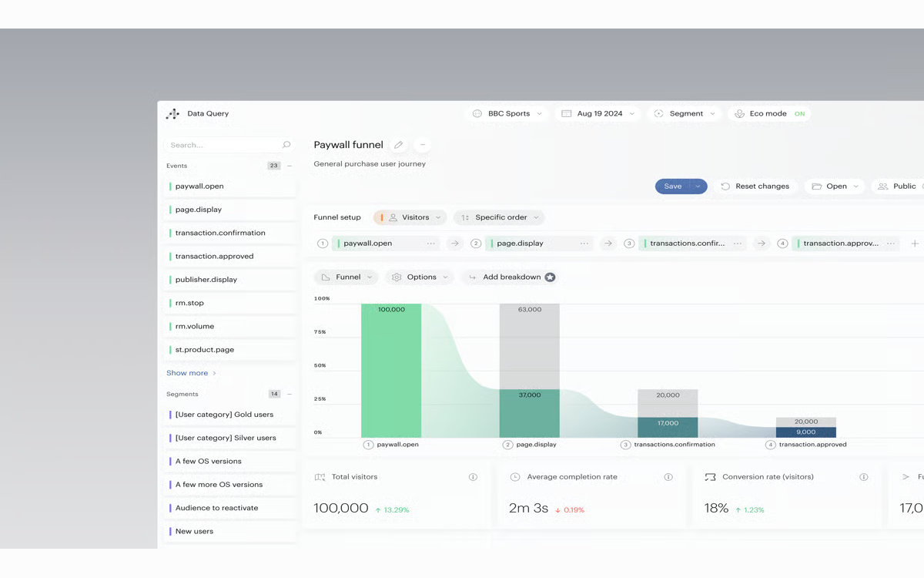Click the Segments count badge 14

274,394
